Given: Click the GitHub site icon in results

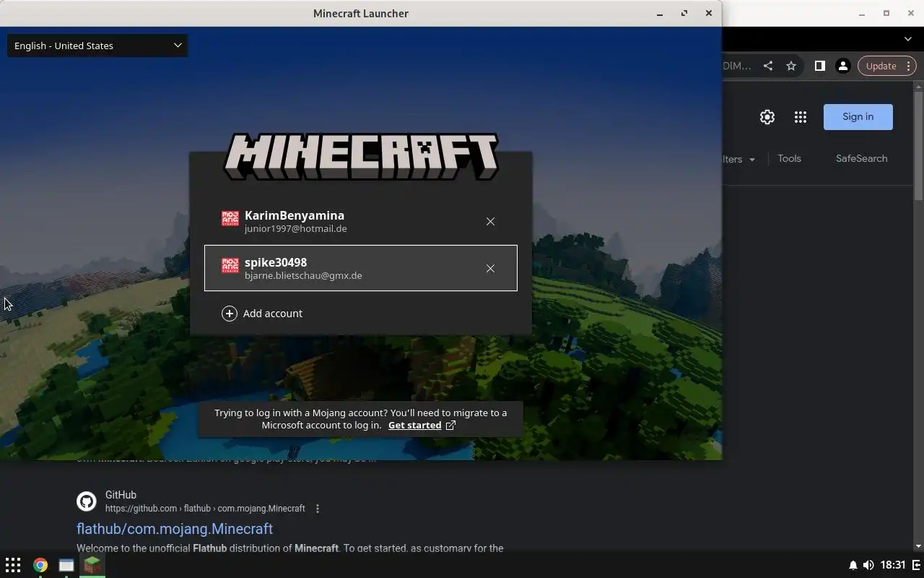Looking at the screenshot, I should click(x=87, y=501).
